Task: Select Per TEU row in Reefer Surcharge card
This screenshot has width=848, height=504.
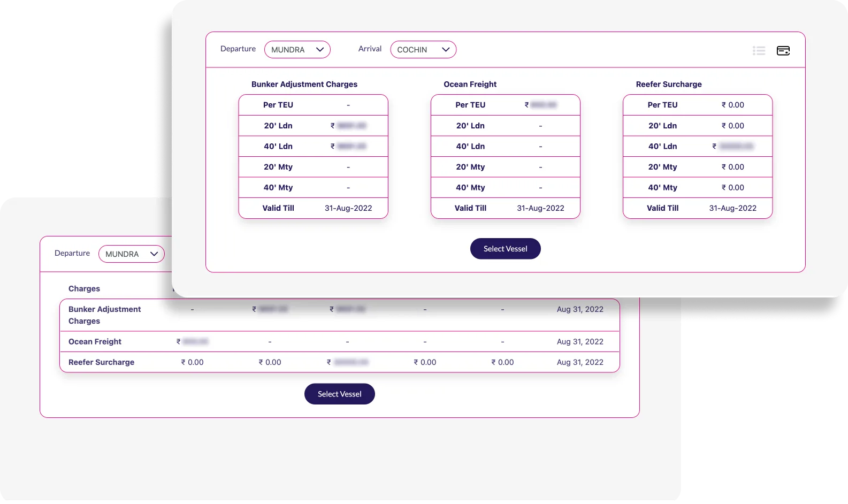Action: (x=698, y=105)
